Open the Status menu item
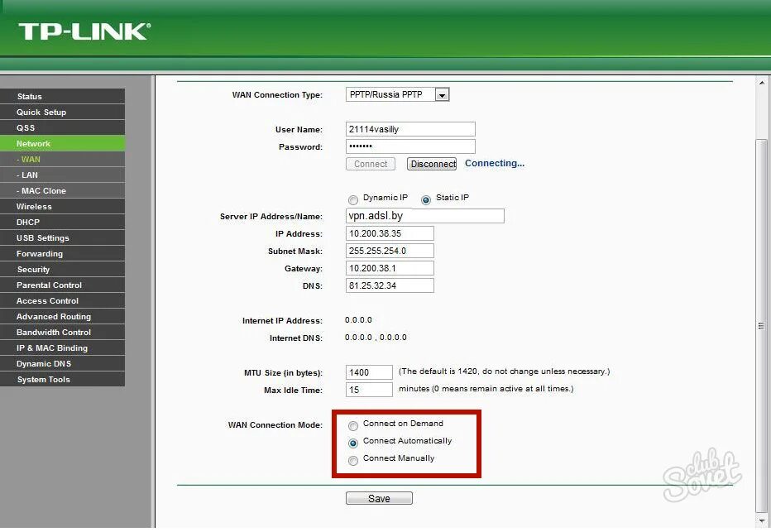The width and height of the screenshot is (771, 532). click(62, 96)
